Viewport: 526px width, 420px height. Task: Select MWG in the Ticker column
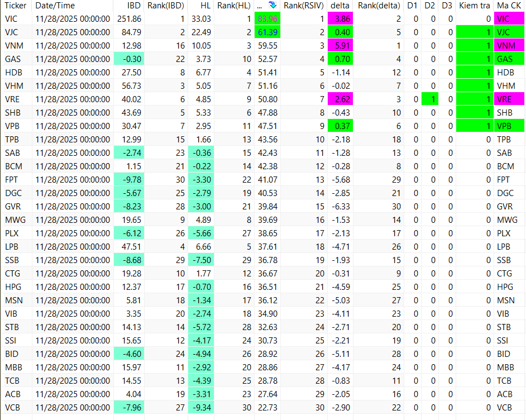click(x=16, y=220)
